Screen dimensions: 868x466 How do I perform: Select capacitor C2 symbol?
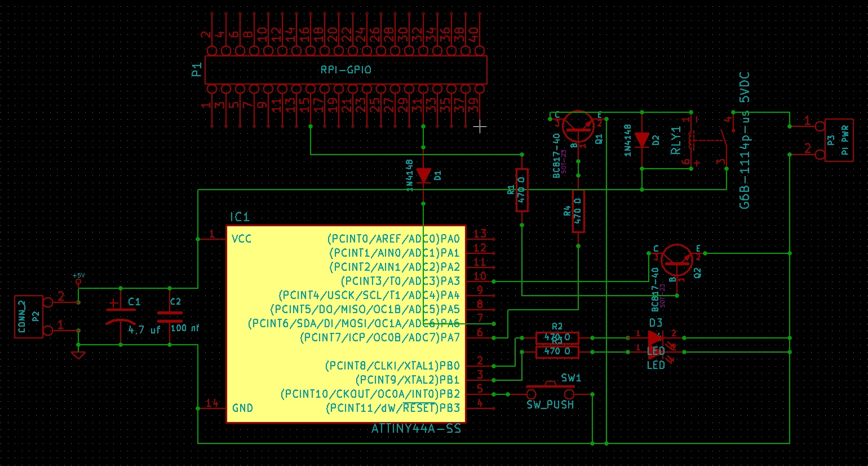click(170, 316)
